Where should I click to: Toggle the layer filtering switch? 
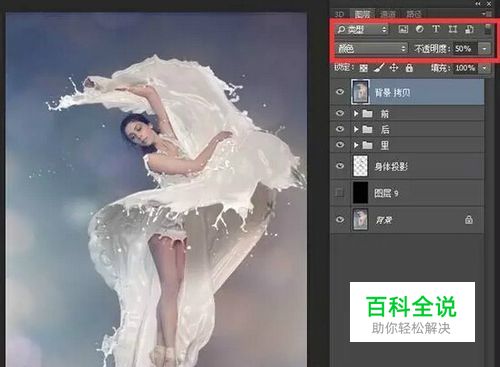coord(487,29)
